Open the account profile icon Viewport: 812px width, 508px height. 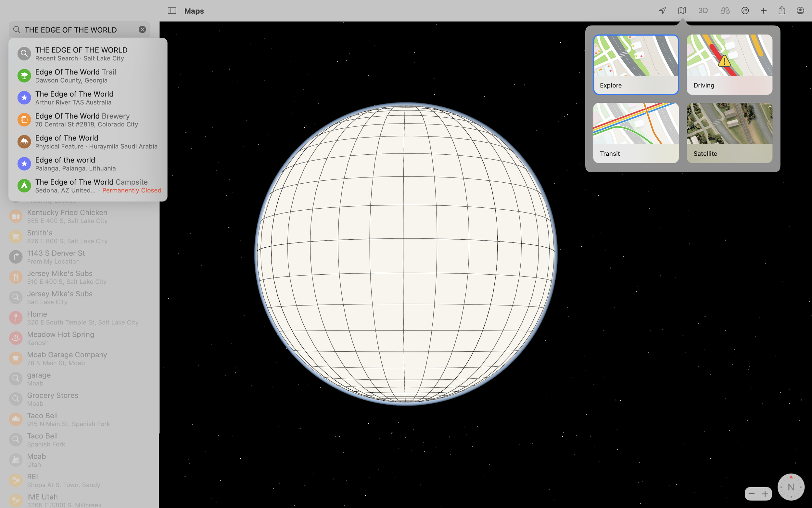coord(800,11)
